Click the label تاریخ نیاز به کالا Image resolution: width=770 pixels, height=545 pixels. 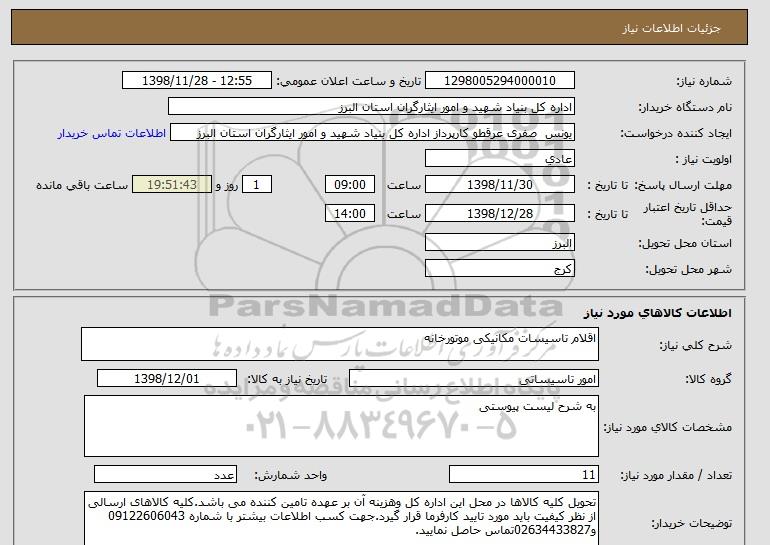point(287,379)
